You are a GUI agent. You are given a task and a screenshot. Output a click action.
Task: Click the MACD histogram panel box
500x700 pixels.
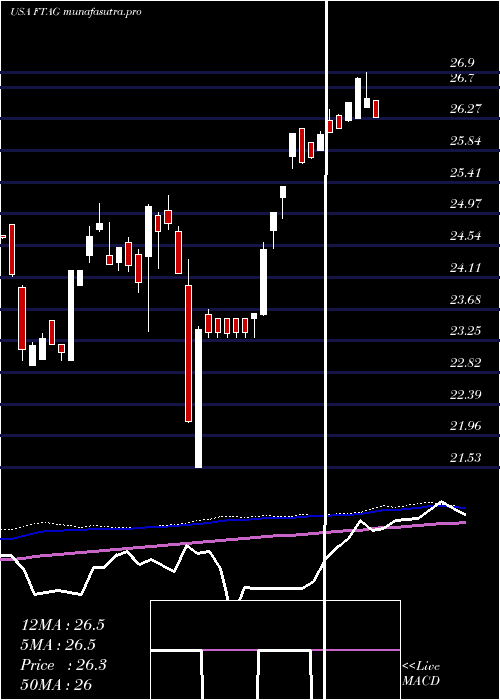click(x=275, y=650)
